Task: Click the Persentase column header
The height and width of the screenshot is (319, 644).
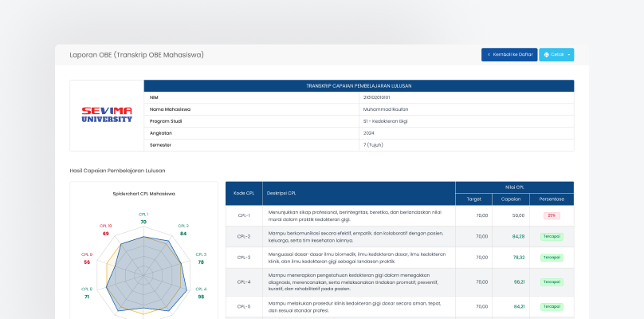Action: (x=552, y=199)
